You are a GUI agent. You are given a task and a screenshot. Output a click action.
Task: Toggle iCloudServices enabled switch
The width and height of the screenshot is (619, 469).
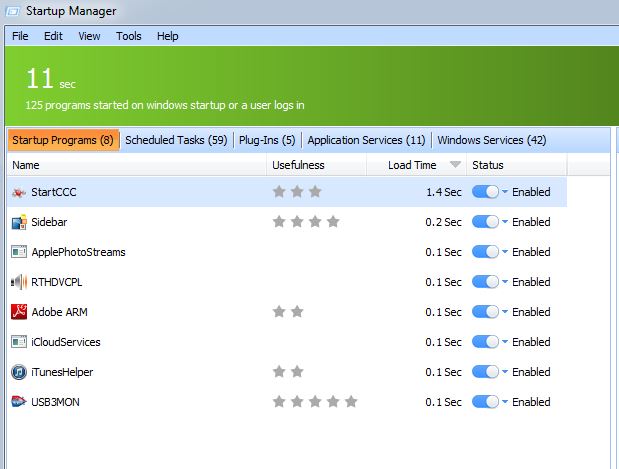(485, 342)
